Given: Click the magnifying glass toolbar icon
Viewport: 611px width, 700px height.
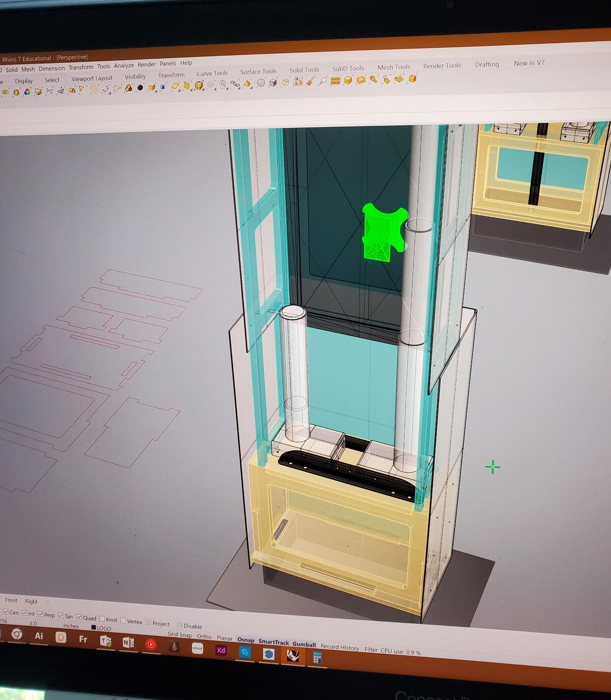Looking at the screenshot, I should (x=323, y=81).
